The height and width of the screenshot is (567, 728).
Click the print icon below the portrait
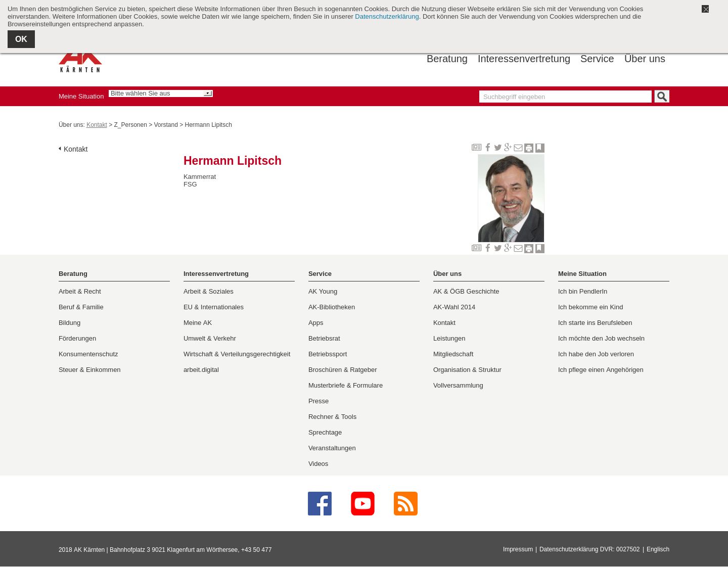[x=529, y=249]
